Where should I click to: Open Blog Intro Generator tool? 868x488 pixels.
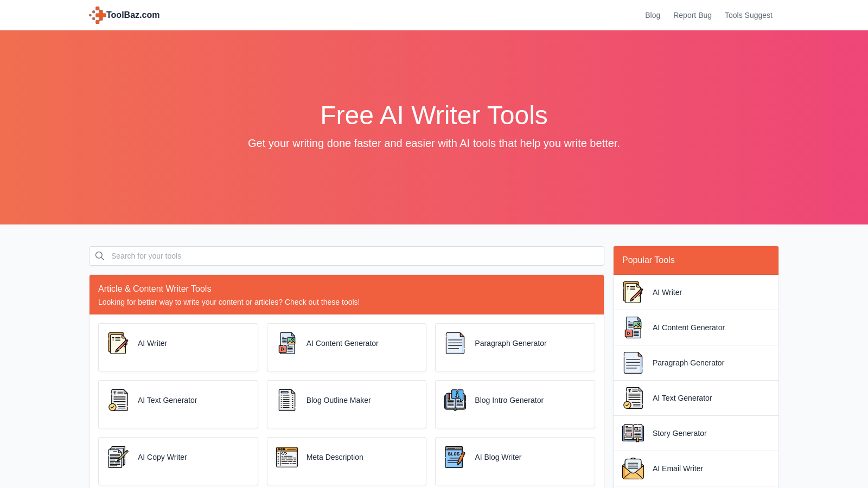[509, 400]
